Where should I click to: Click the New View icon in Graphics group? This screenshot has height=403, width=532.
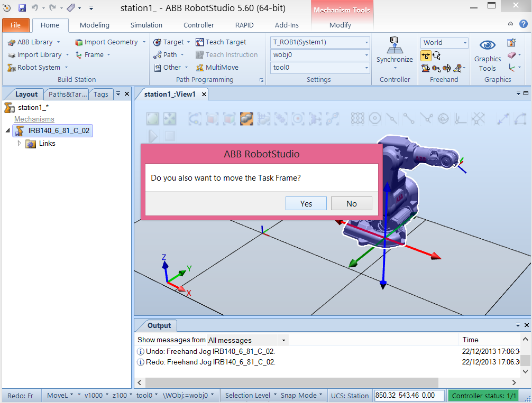(511, 43)
